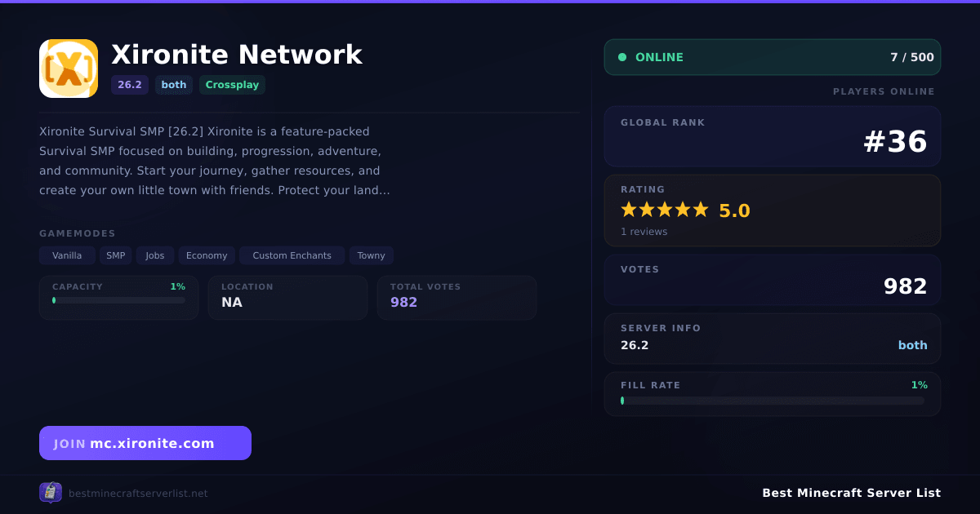Click the 1% label in Fill Rate card
The width and height of the screenshot is (980, 514).
click(x=920, y=385)
